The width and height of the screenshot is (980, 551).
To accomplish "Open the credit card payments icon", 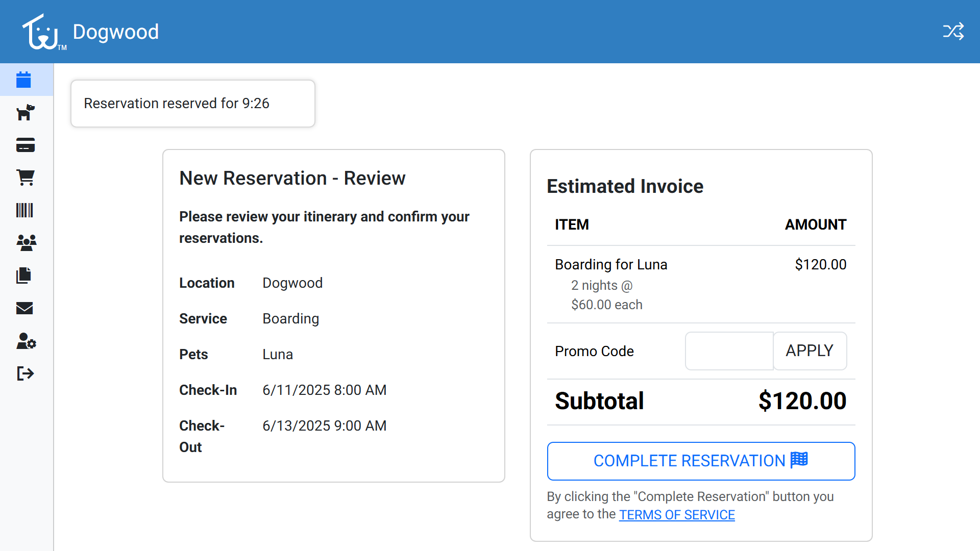I will click(x=25, y=145).
